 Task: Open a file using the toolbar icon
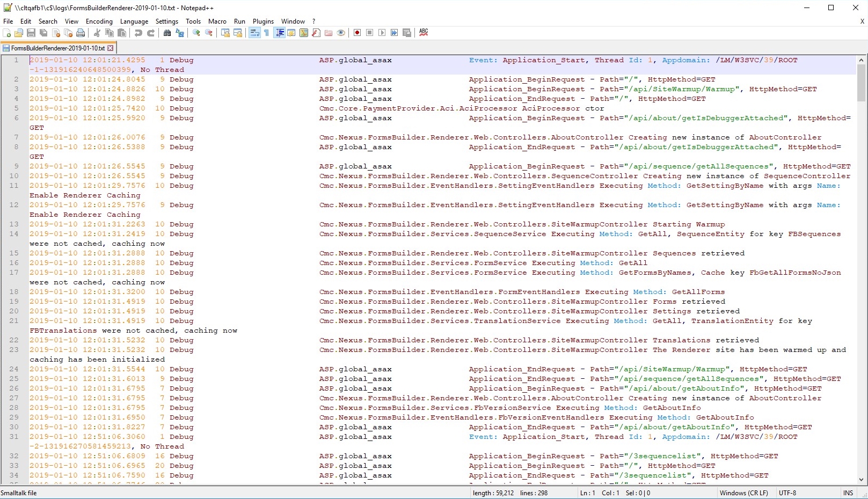[x=19, y=33]
